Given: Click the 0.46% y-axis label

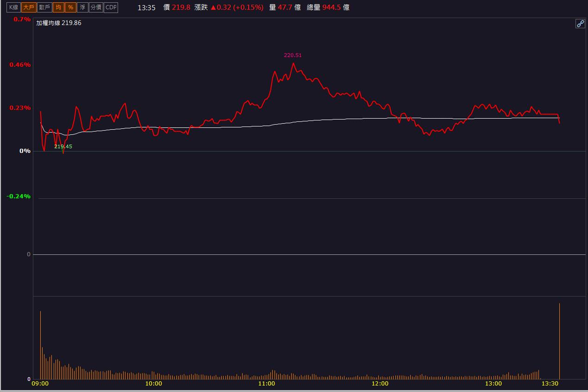Looking at the screenshot, I should [20, 65].
